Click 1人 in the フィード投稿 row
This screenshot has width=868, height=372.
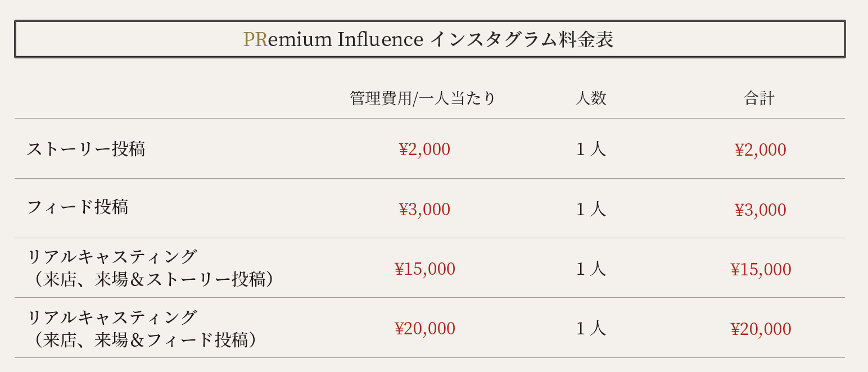point(591,209)
